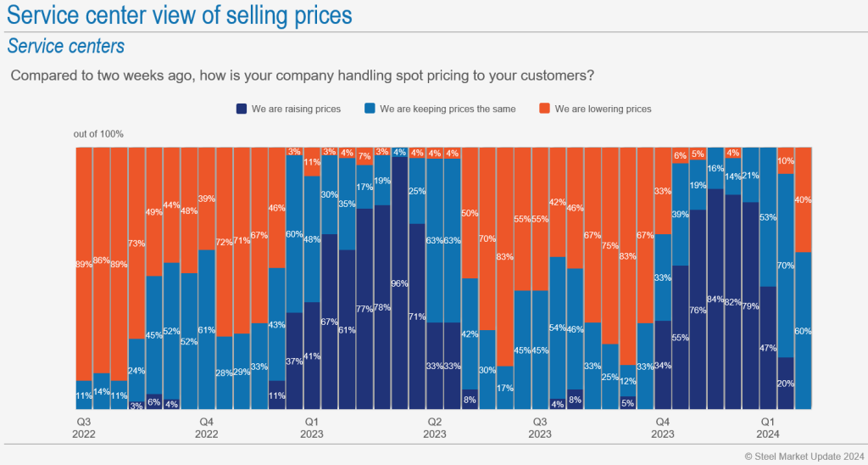Image resolution: width=868 pixels, height=465 pixels.
Task: Toggle the "We are lowering prices" legend label
Action: click(603, 109)
